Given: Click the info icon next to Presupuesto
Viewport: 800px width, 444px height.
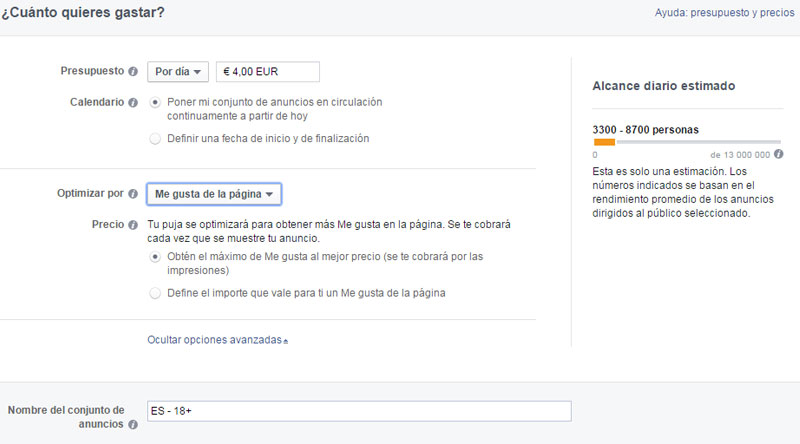Looking at the screenshot, I should [x=133, y=71].
